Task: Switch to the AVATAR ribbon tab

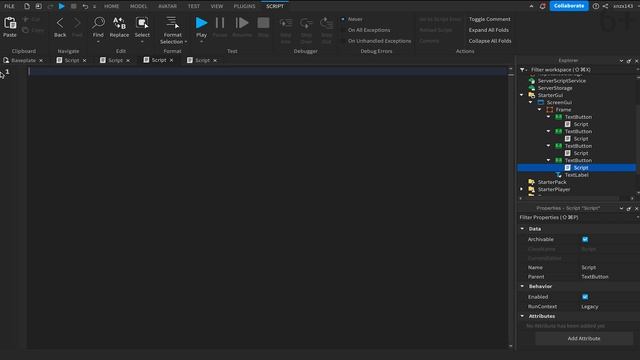Action: [x=167, y=6]
